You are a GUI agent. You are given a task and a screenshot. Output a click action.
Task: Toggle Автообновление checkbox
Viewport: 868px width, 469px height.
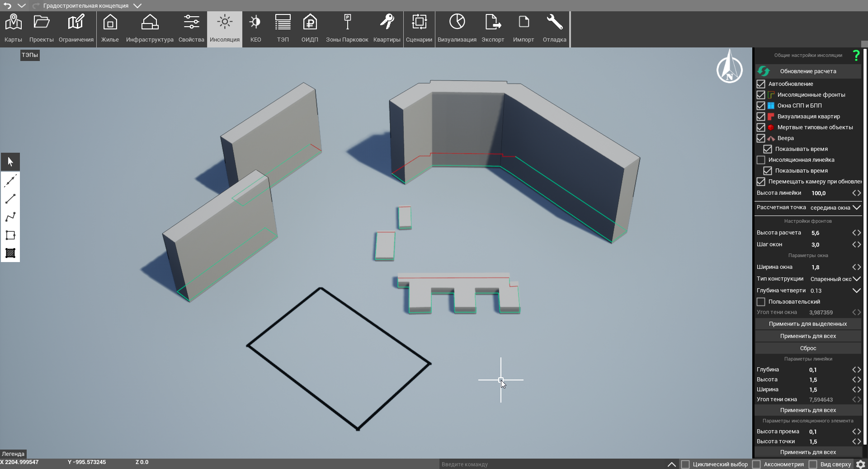[x=761, y=84]
